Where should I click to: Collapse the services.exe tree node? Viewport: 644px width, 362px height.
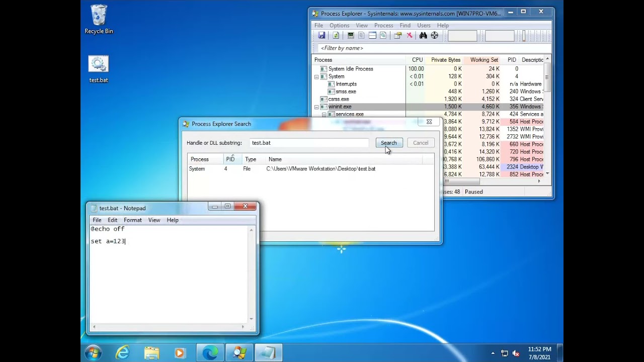pos(324,114)
